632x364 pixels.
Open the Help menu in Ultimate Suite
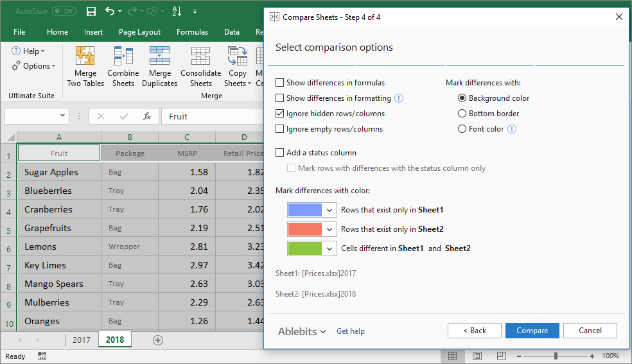pos(28,51)
